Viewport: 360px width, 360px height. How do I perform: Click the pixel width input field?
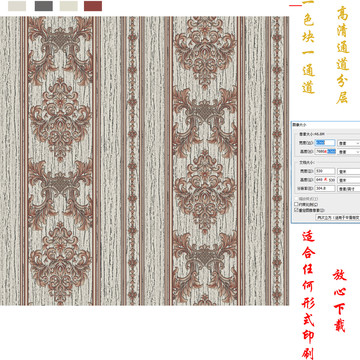[x=325, y=143]
